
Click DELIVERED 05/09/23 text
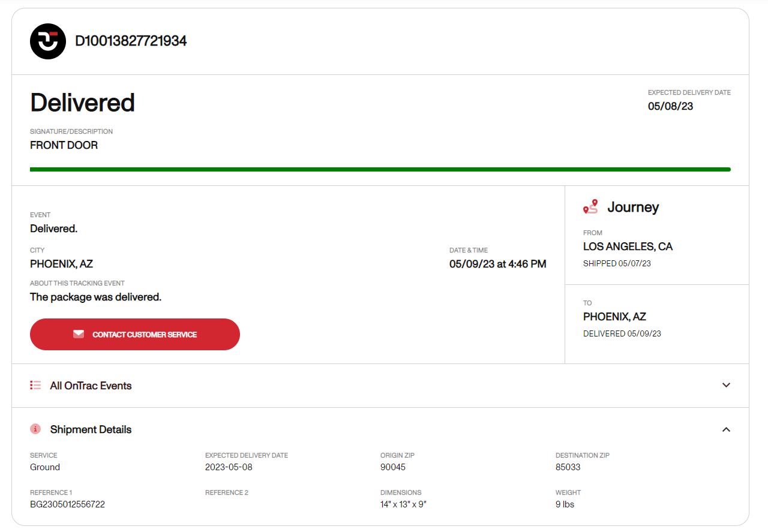(622, 333)
